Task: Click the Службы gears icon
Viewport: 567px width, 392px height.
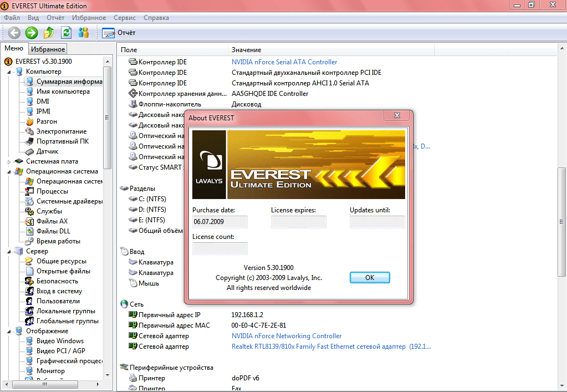Action: pyautogui.click(x=29, y=211)
